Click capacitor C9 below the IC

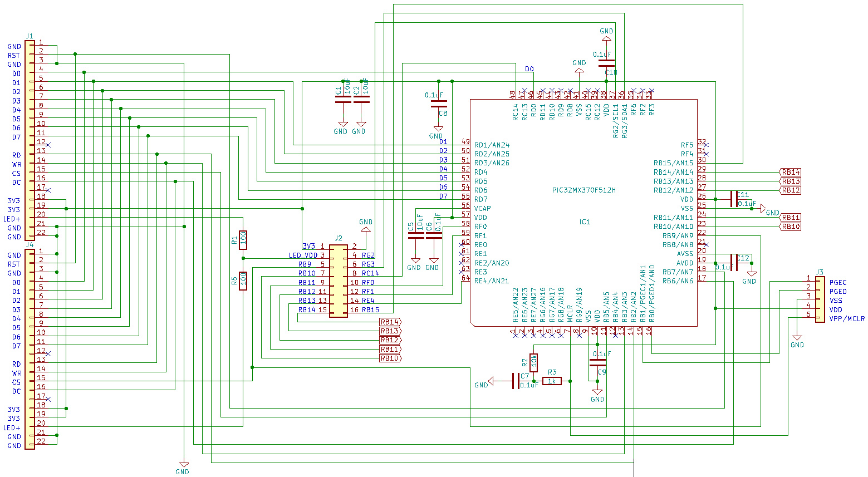pos(597,362)
